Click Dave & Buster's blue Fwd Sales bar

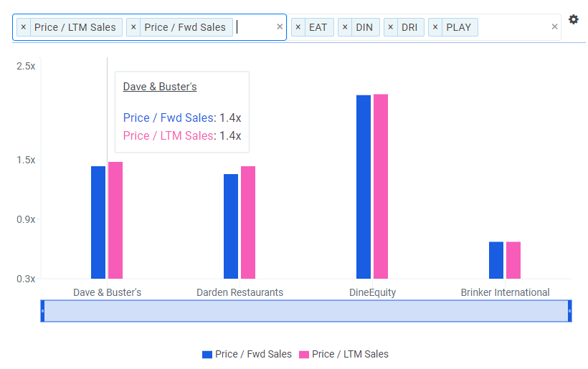tap(98, 223)
